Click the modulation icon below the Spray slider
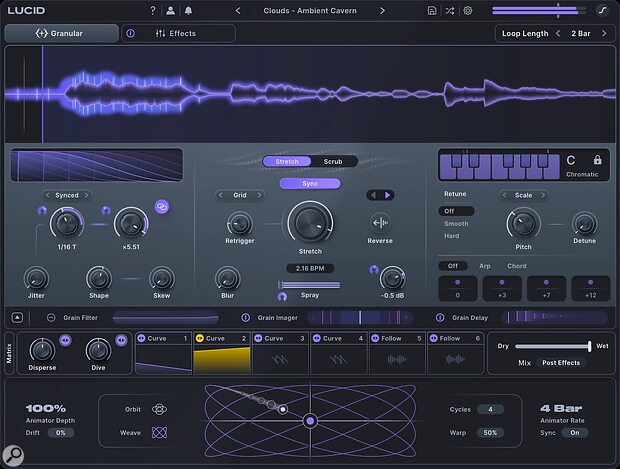 [x=282, y=297]
